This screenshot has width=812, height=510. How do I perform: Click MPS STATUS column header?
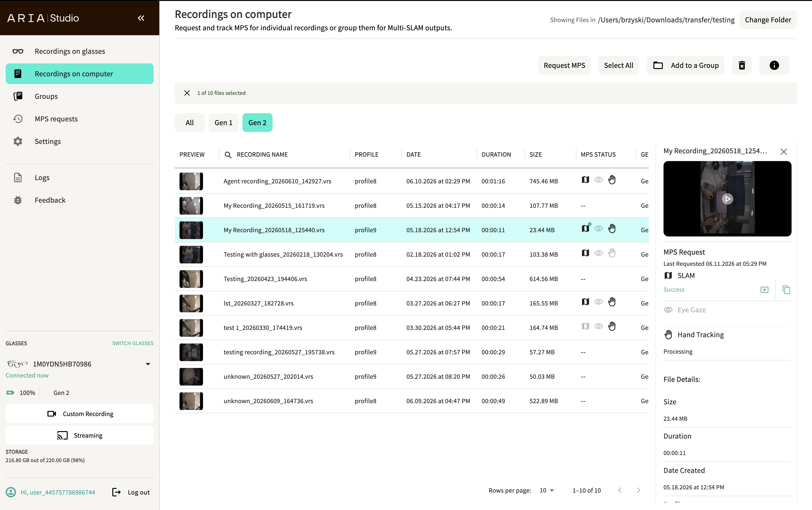[598, 155]
